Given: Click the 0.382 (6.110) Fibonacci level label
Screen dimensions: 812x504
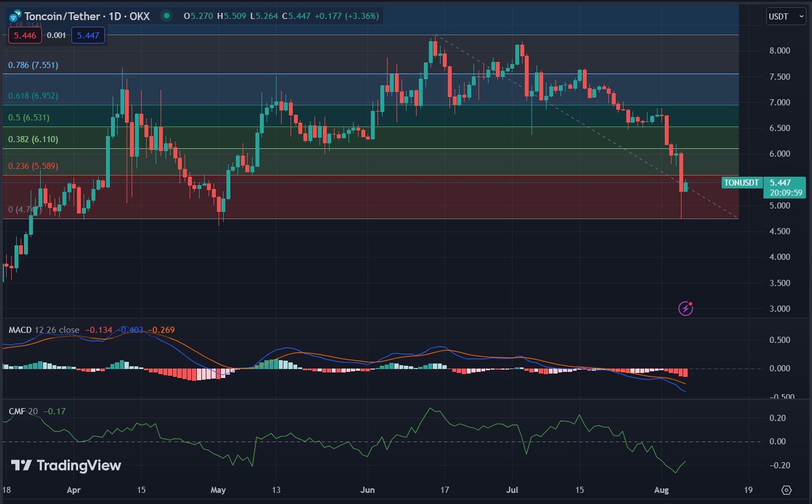Looking at the screenshot, I should tap(33, 139).
